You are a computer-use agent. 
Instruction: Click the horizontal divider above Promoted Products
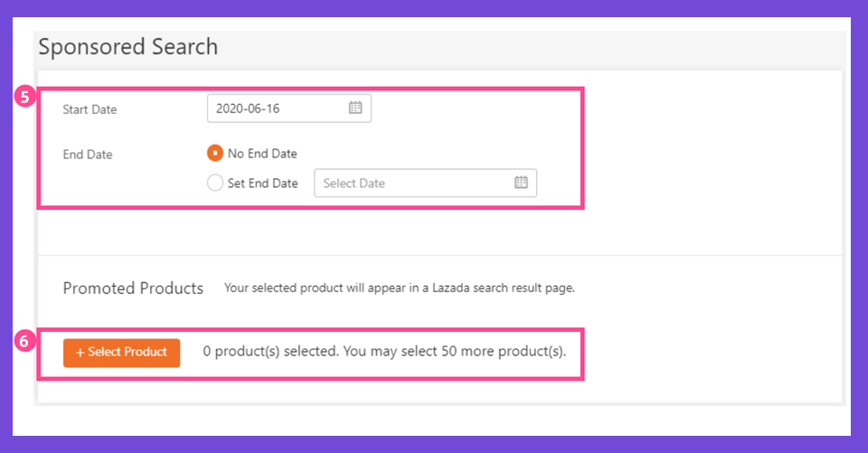point(440,255)
